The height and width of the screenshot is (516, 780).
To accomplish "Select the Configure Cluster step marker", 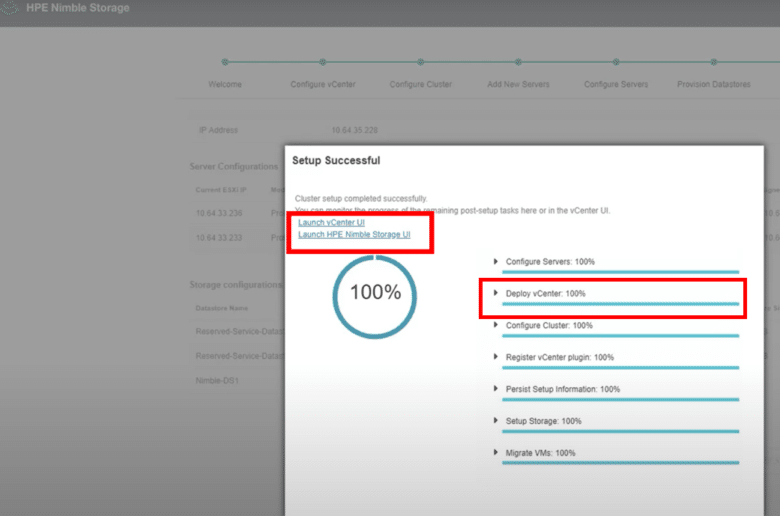I will [x=421, y=62].
